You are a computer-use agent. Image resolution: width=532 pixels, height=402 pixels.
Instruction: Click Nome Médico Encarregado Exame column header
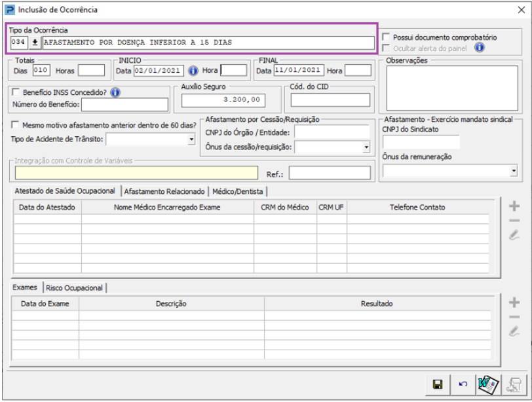[167, 207]
